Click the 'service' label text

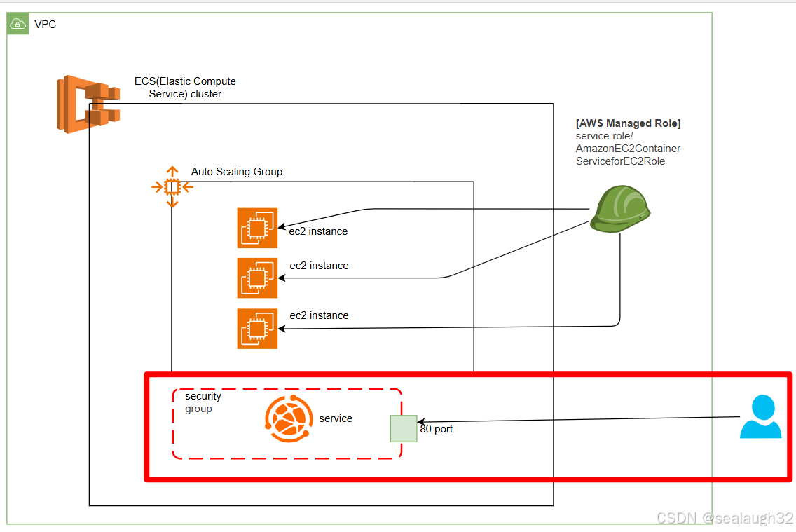(x=336, y=418)
